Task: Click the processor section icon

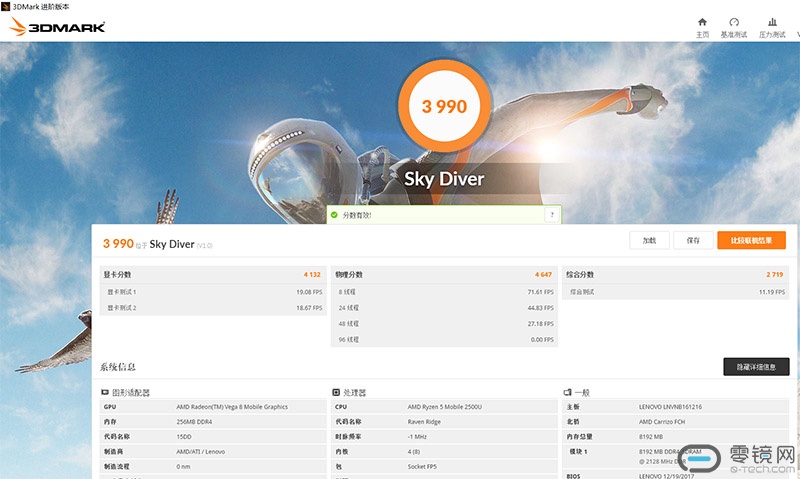Action: coord(336,392)
